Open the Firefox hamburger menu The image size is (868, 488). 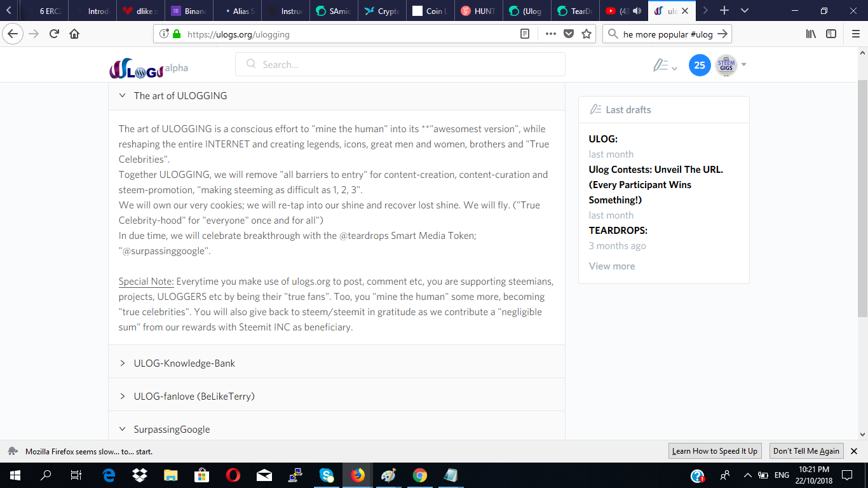click(855, 34)
